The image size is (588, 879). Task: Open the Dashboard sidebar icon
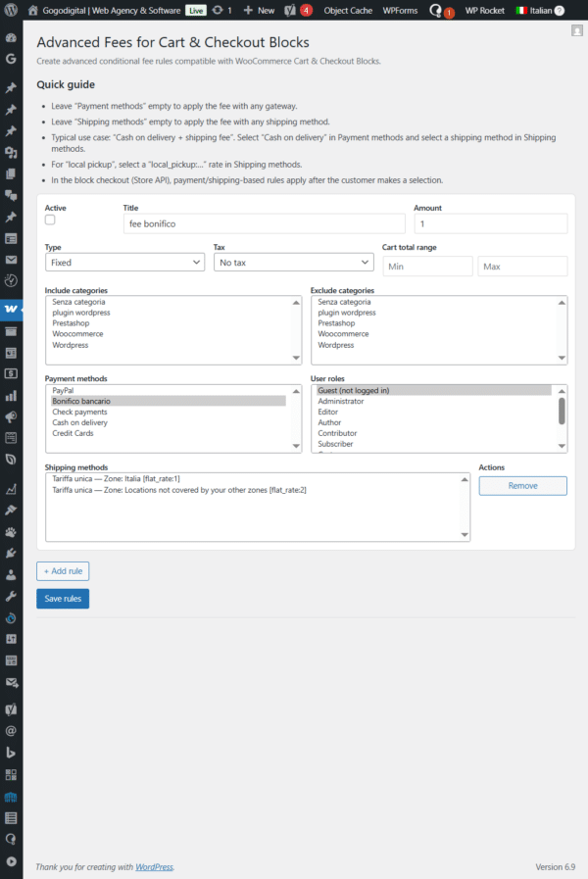pyautogui.click(x=11, y=38)
